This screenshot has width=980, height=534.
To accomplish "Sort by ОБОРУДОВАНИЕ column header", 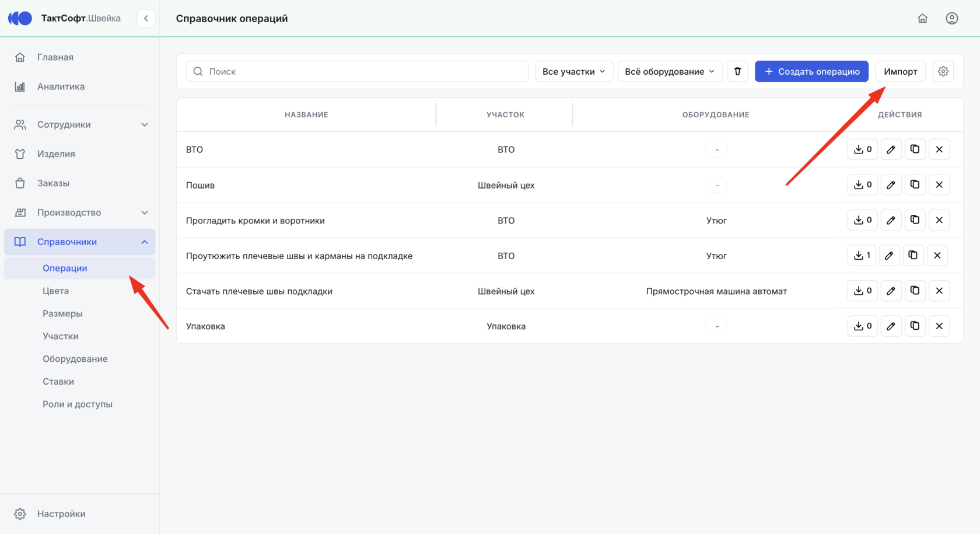I will 716,114.
